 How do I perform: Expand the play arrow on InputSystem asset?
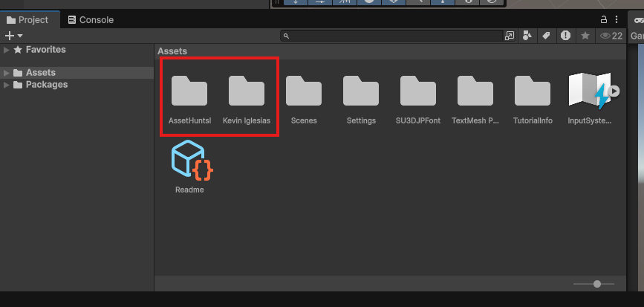point(614,92)
